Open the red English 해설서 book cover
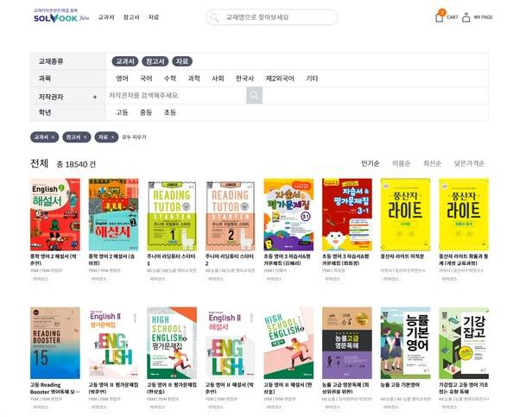 (x=55, y=214)
